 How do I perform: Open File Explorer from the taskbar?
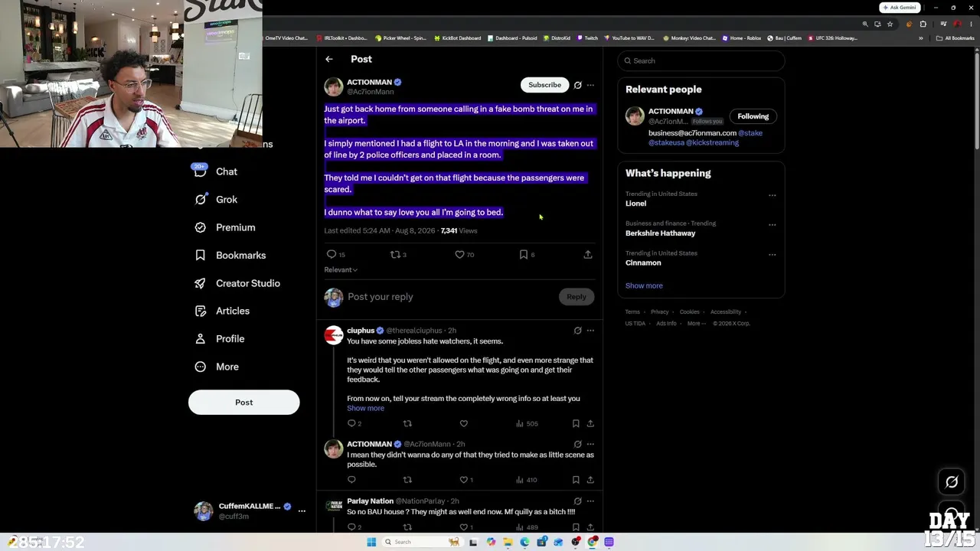click(508, 542)
